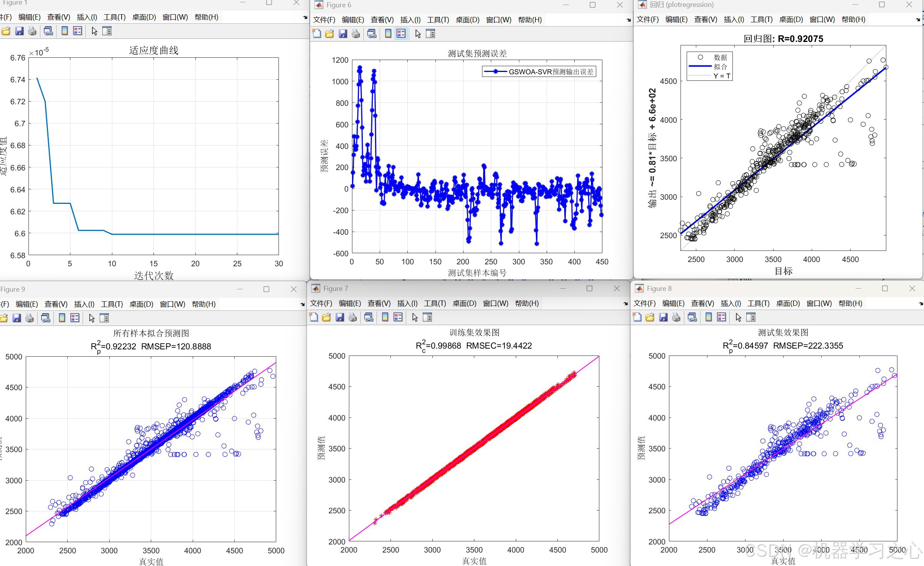The height and width of the screenshot is (566, 924).
Task: Open 工具(T) dropdown in regression window
Action: point(761,20)
